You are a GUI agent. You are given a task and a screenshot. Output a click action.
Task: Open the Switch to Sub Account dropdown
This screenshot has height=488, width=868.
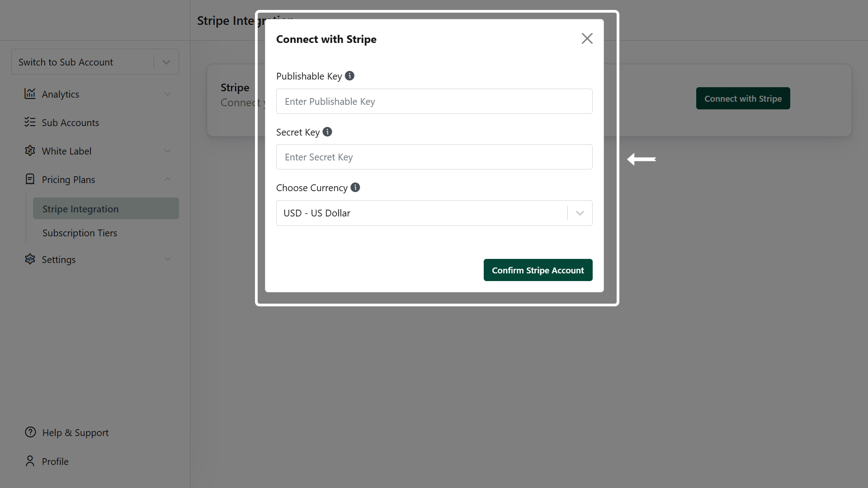(95, 62)
